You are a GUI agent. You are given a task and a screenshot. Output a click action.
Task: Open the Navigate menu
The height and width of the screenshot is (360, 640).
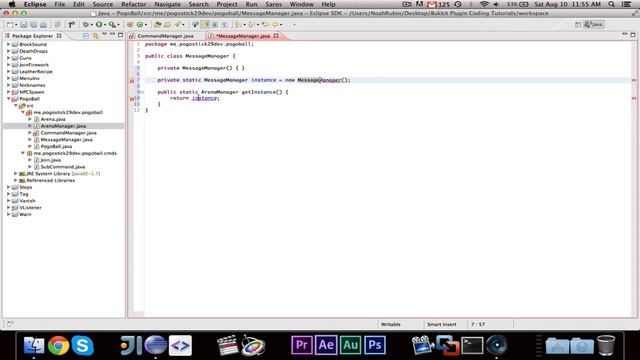pyautogui.click(x=167, y=4)
